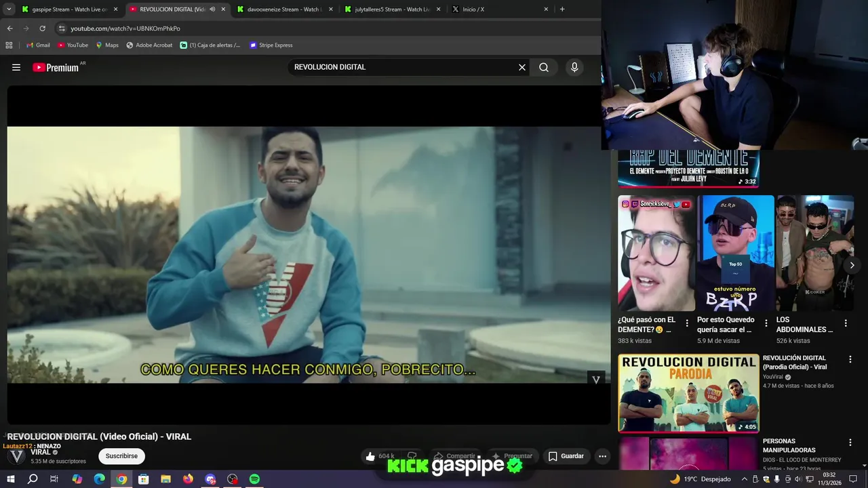Viewport: 868px width, 488px height.
Task: Open the Stripe Express bookmark
Action: tap(271, 45)
